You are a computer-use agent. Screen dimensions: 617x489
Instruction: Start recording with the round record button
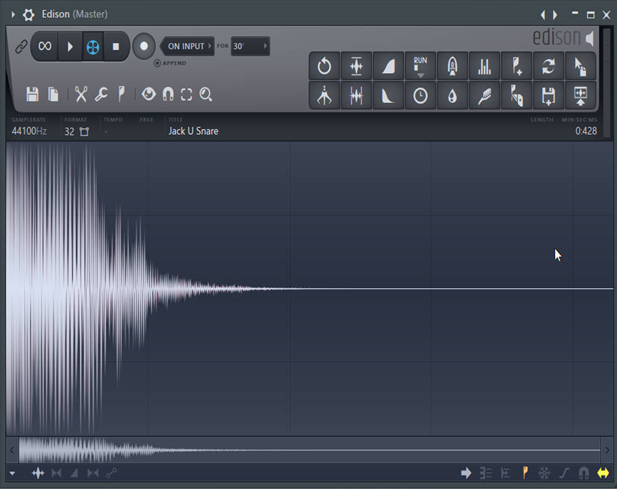click(x=144, y=46)
